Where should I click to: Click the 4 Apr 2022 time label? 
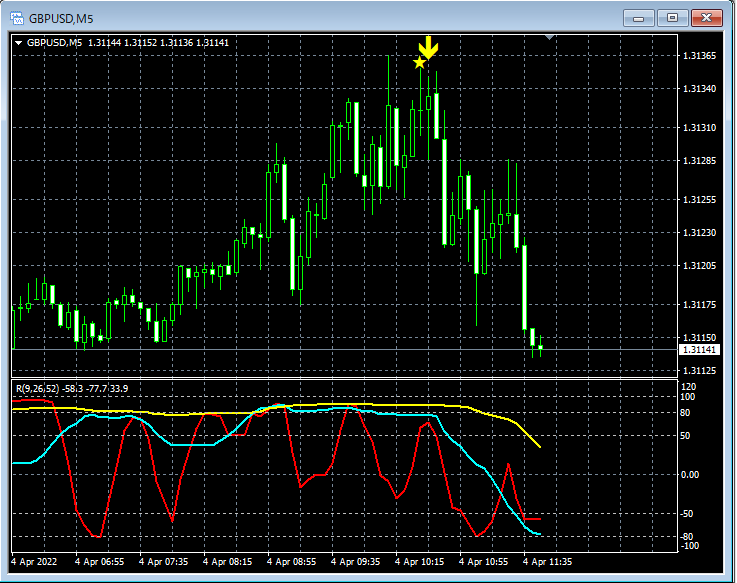coord(34,562)
